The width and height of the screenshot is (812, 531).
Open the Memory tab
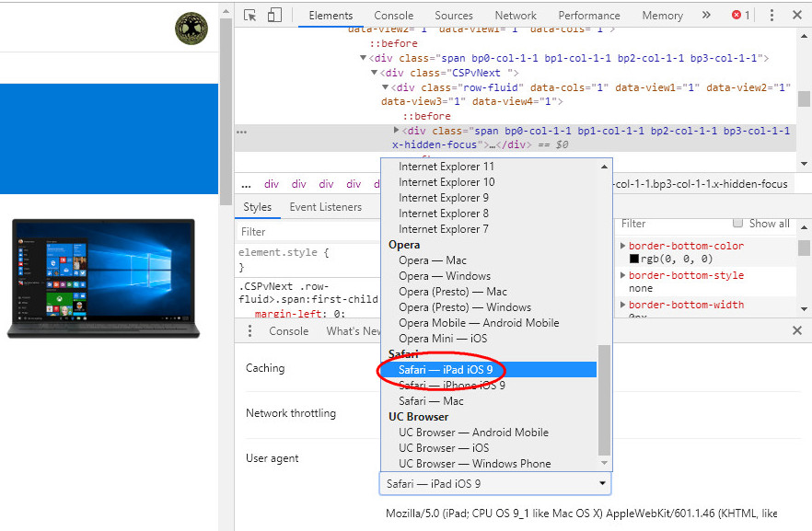(662, 16)
